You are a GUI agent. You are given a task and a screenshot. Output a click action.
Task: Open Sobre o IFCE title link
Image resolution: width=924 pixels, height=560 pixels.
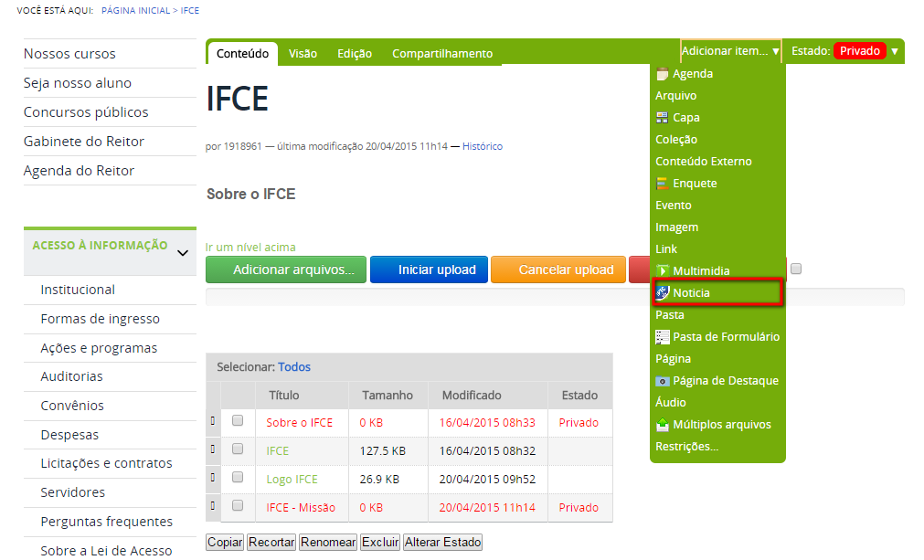(x=300, y=423)
